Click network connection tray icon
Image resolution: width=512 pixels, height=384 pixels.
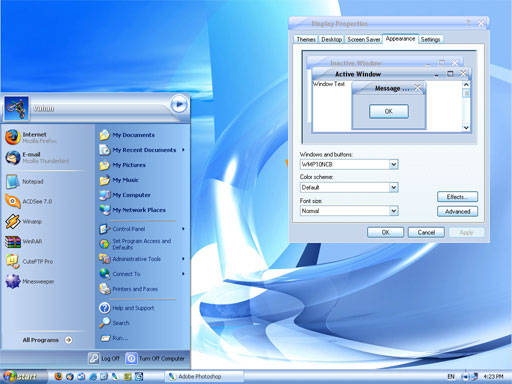click(x=474, y=377)
